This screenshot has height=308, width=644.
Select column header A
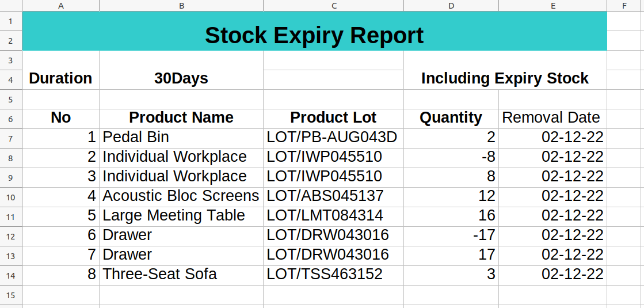[x=61, y=6]
